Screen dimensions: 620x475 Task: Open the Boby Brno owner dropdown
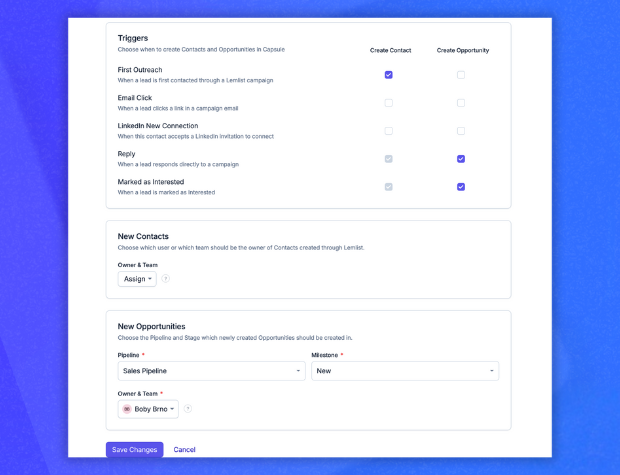(x=148, y=409)
